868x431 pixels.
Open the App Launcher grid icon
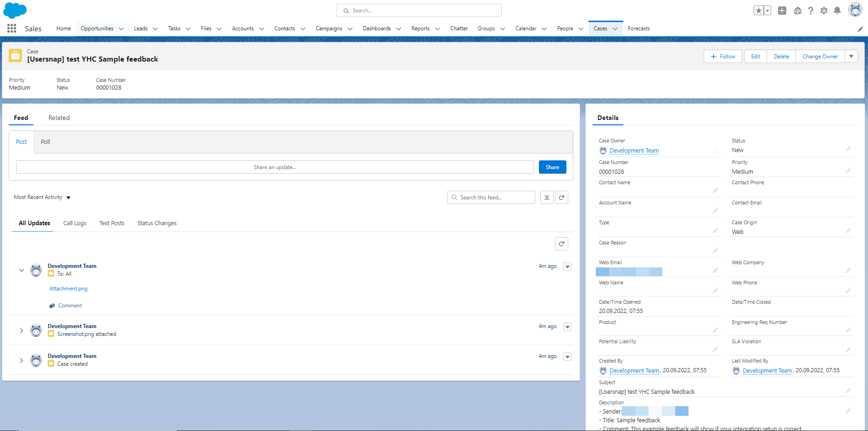[12, 28]
